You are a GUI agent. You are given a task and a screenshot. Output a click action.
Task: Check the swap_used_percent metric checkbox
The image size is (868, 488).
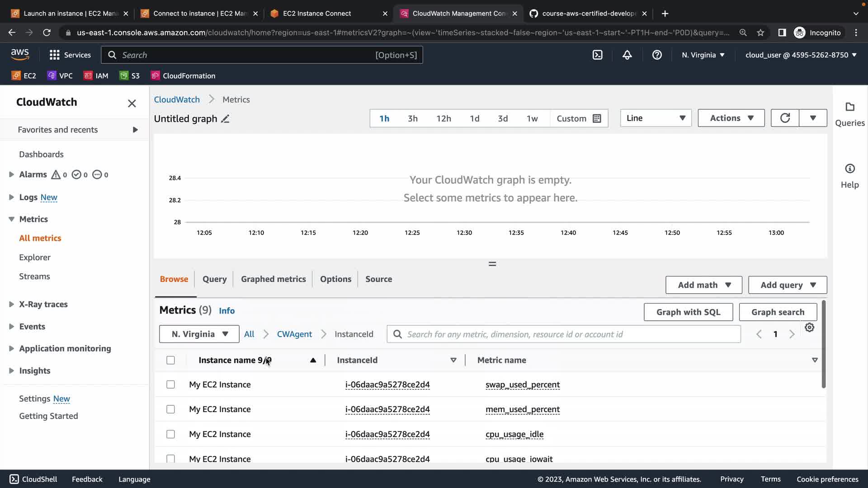(x=170, y=385)
